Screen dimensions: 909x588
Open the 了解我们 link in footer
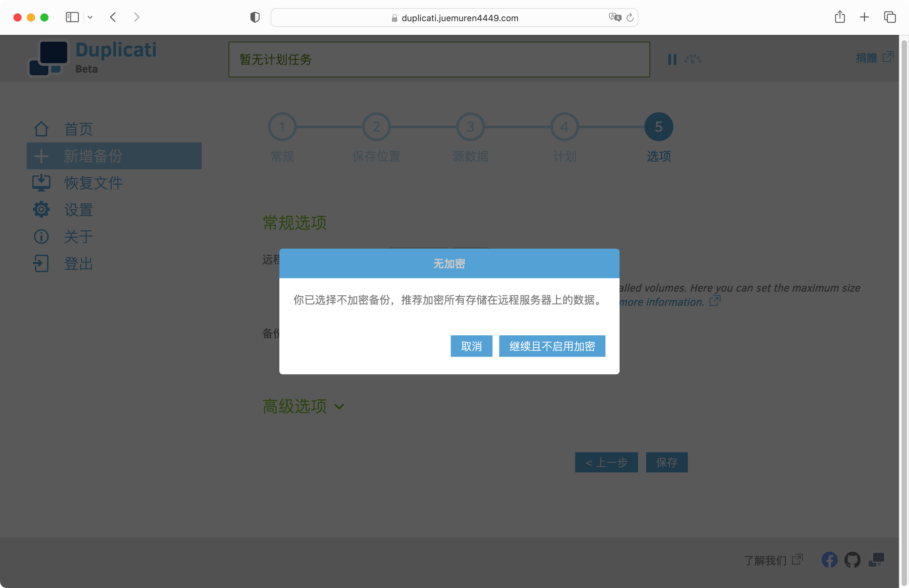(x=773, y=560)
